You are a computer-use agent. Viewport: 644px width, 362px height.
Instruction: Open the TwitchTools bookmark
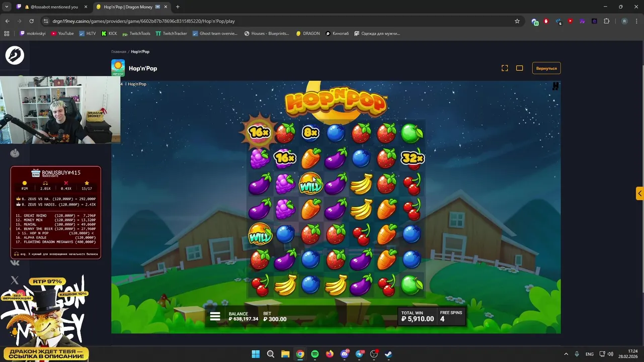(136, 33)
